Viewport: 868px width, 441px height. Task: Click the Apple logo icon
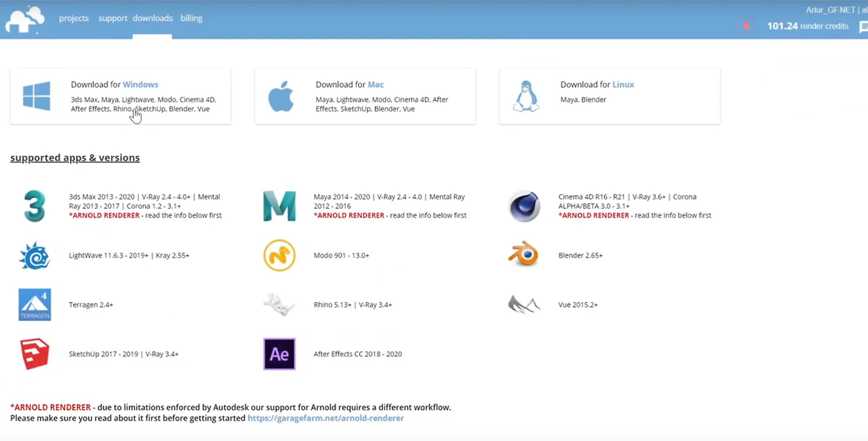click(x=281, y=96)
